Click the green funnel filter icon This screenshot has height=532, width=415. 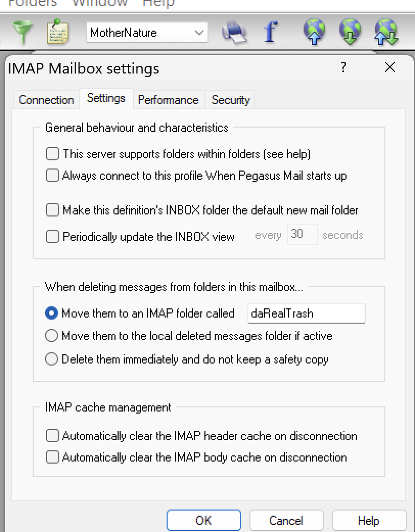point(22,33)
